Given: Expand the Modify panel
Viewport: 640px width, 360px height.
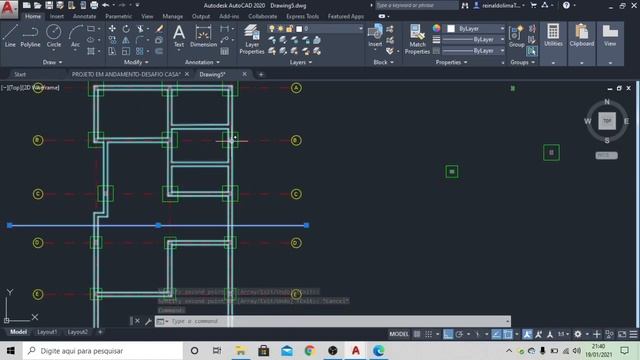Looking at the screenshot, I should coord(136,62).
